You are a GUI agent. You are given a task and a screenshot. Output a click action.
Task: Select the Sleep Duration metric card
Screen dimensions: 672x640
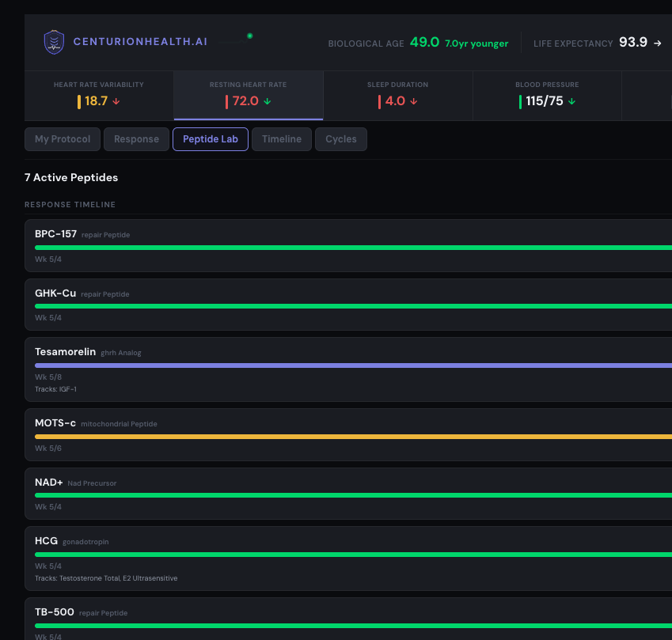pyautogui.click(x=397, y=95)
